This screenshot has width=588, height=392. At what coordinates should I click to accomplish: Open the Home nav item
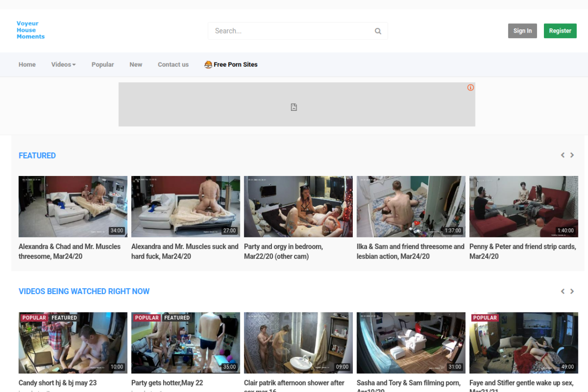click(27, 65)
